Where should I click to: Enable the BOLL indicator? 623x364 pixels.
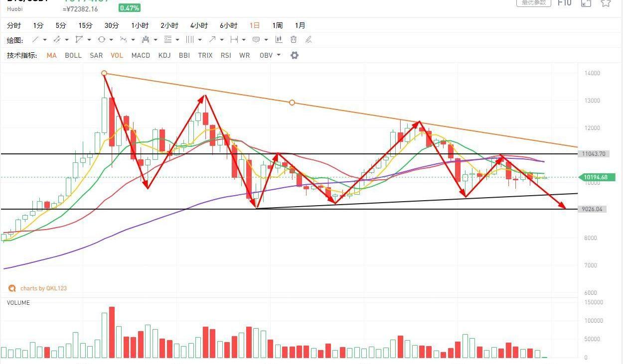(x=73, y=55)
